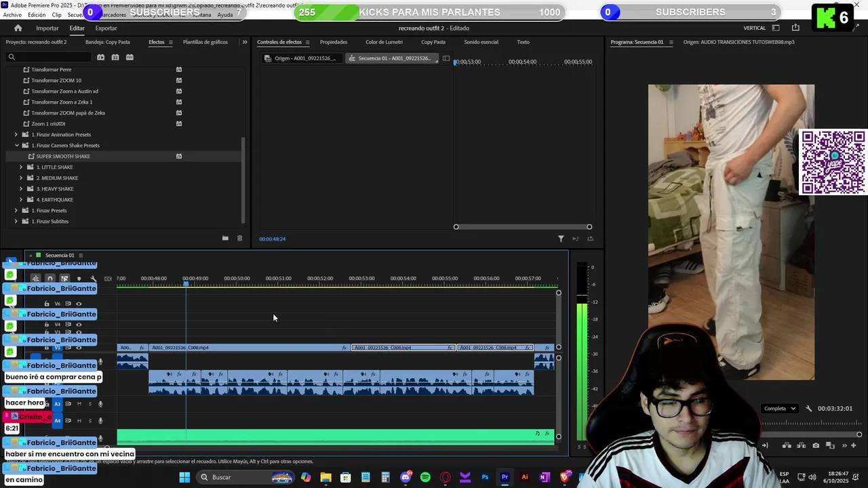Toggle V4 track lock
This screenshot has height=488, width=868.
[x=46, y=325]
